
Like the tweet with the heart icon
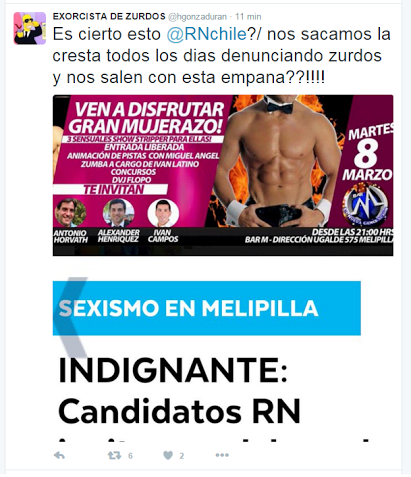(168, 455)
